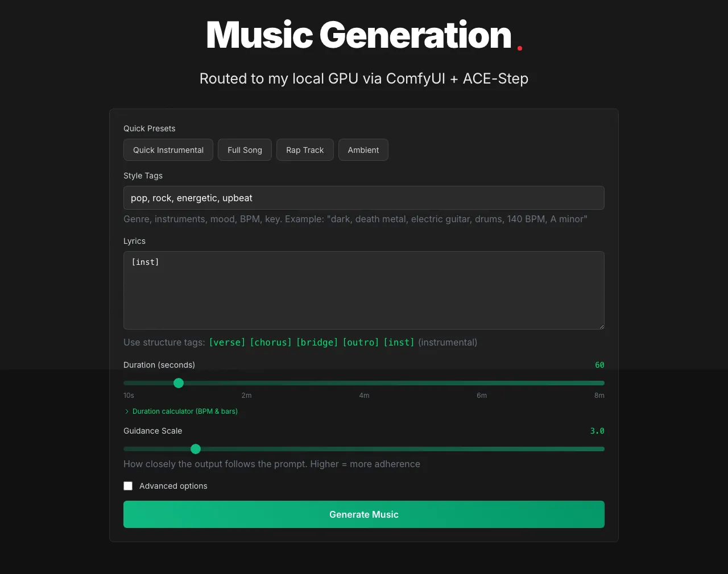Viewport: 728px width, 574px height.
Task: Click the subtitle mentioning ComfyUI + ACE-Step
Action: click(x=364, y=78)
